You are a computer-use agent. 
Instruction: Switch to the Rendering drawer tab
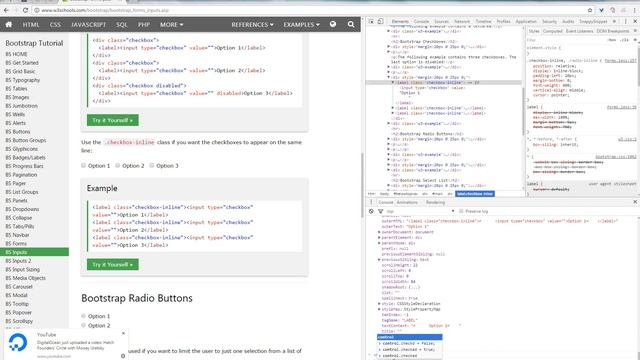point(436,202)
